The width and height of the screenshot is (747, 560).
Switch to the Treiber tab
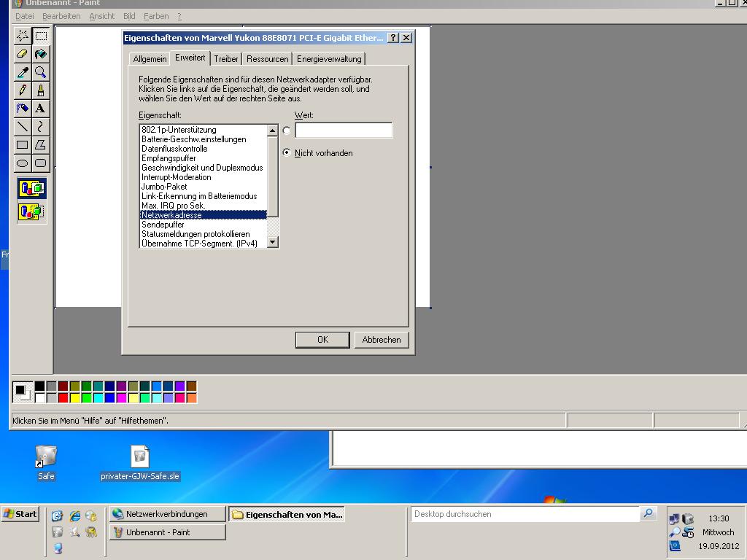coord(226,59)
